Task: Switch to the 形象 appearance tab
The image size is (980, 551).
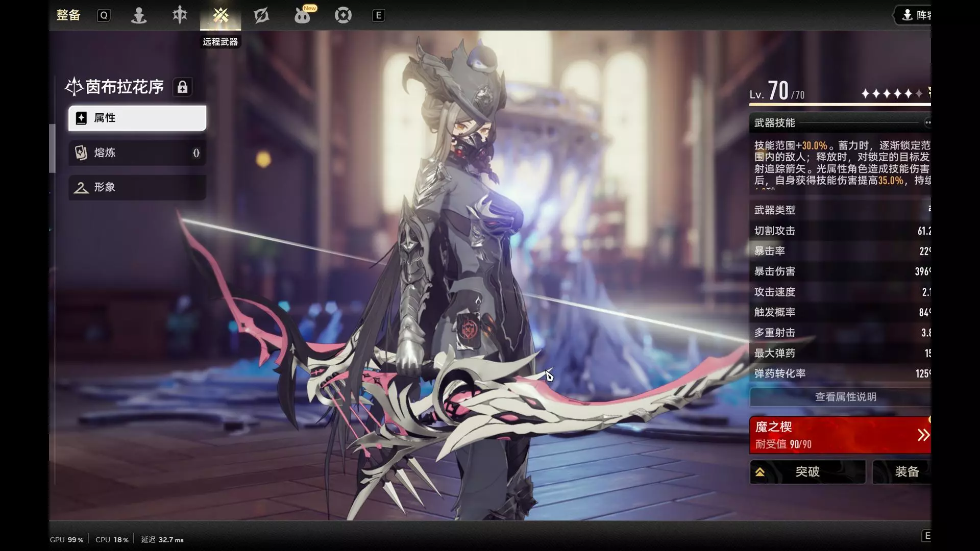Action: coord(137,187)
